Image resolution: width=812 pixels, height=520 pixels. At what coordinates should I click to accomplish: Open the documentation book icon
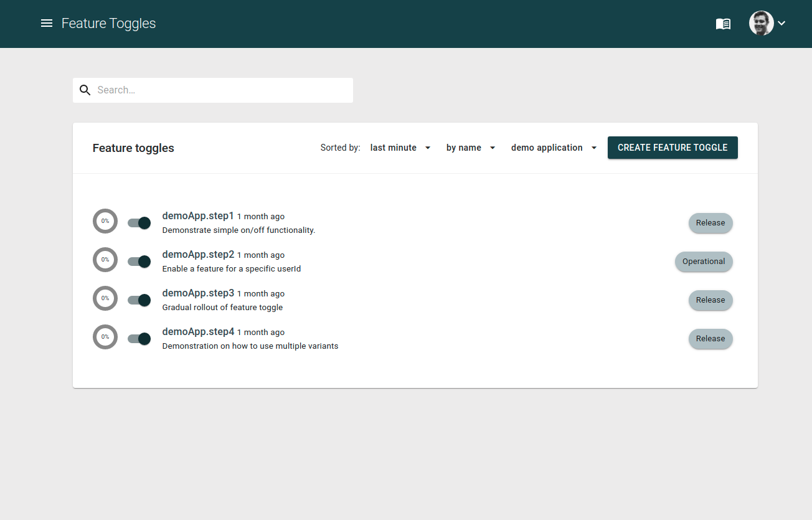point(723,24)
